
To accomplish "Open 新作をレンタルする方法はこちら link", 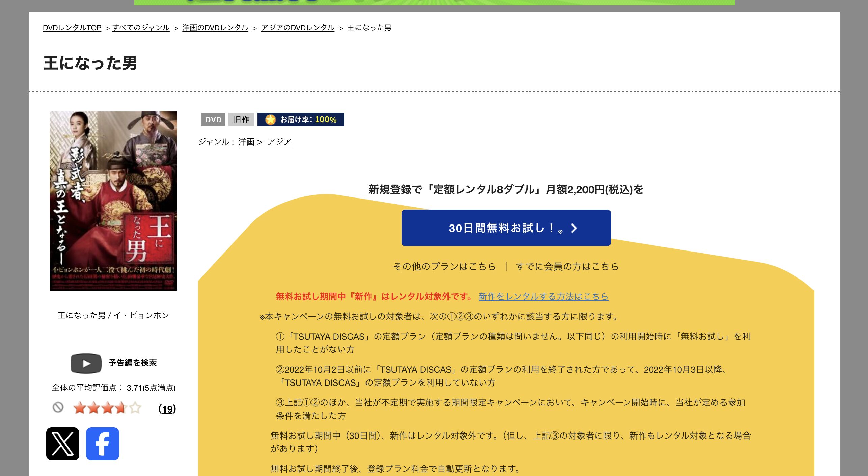I will pos(544,296).
